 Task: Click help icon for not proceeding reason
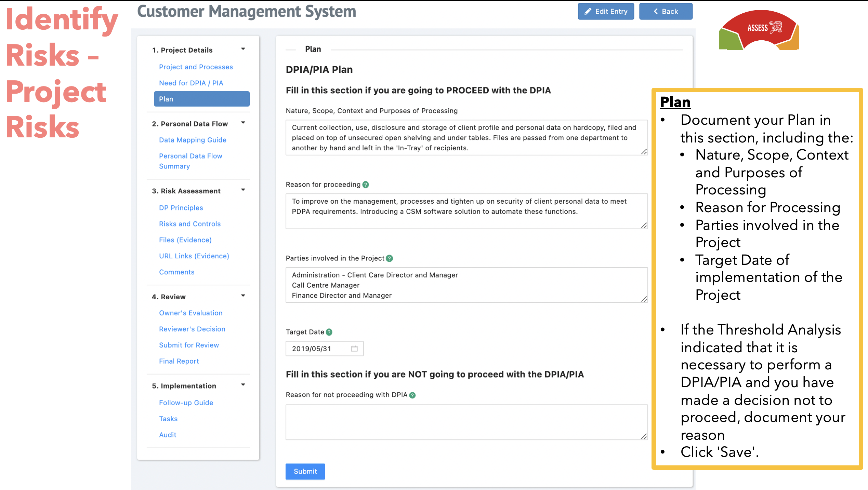click(412, 395)
